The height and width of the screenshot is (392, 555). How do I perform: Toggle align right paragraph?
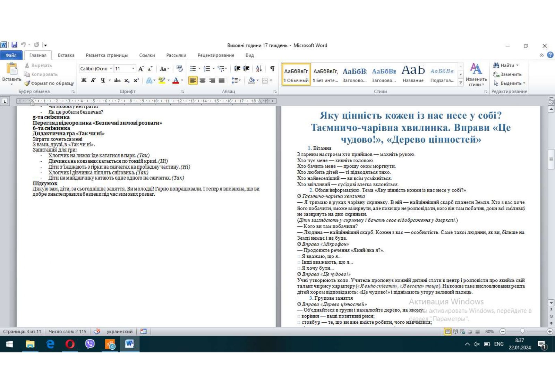tap(212, 80)
